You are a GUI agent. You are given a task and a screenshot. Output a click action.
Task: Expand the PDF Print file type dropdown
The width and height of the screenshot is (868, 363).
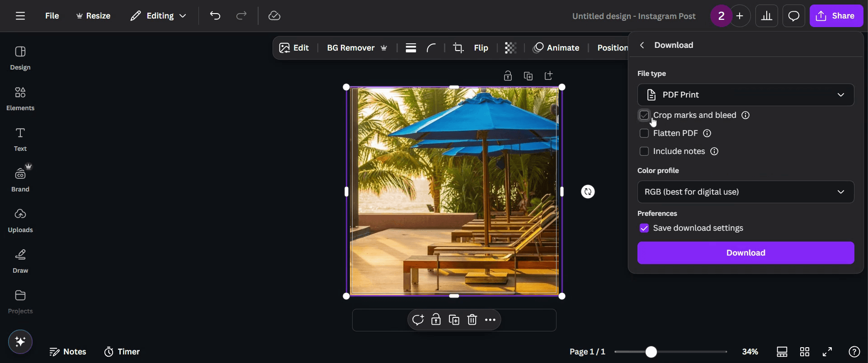745,95
